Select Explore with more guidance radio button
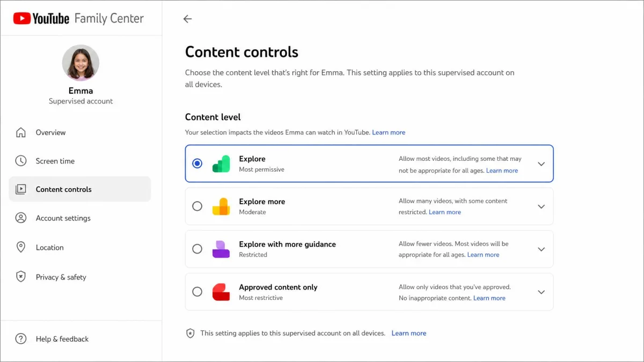This screenshot has width=644, height=362. click(197, 249)
